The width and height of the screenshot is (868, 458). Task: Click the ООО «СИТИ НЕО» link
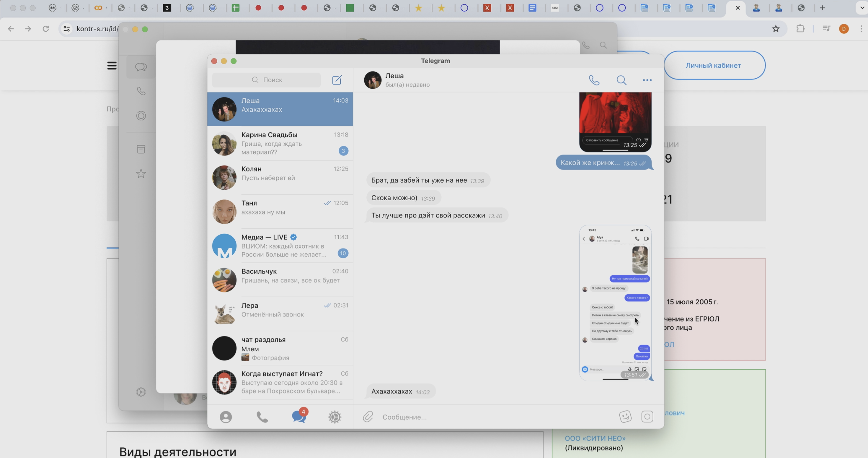point(595,438)
